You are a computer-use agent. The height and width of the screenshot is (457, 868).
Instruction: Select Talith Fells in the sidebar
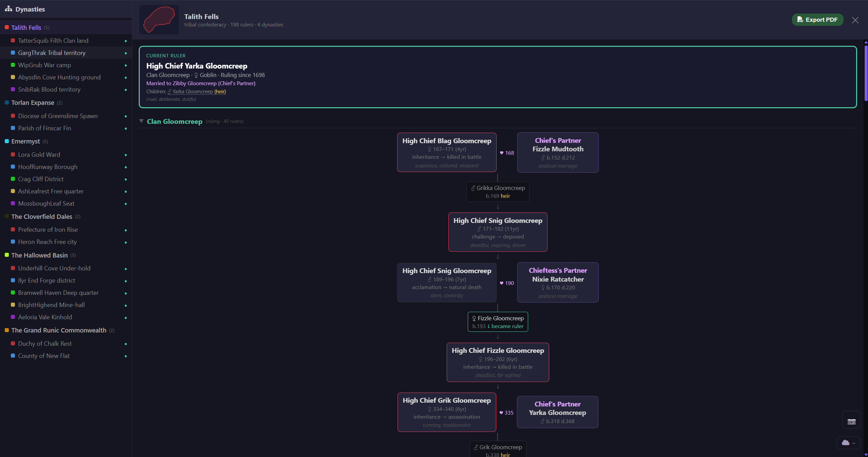[x=66, y=27]
